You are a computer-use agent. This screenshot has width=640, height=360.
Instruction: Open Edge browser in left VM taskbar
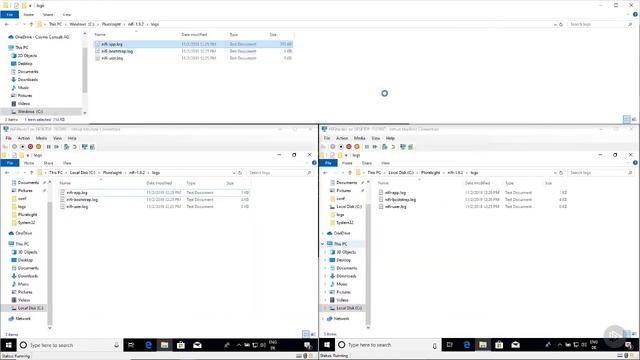(x=148, y=345)
